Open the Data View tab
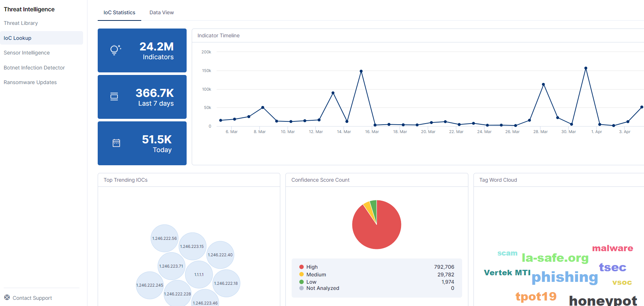This screenshot has width=644, height=306. pyautogui.click(x=161, y=12)
